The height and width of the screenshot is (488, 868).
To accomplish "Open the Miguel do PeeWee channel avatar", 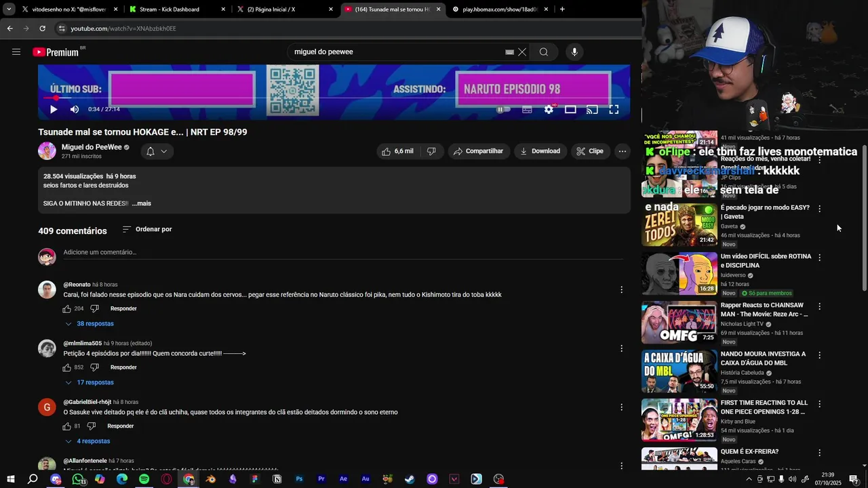I will 47,151.
